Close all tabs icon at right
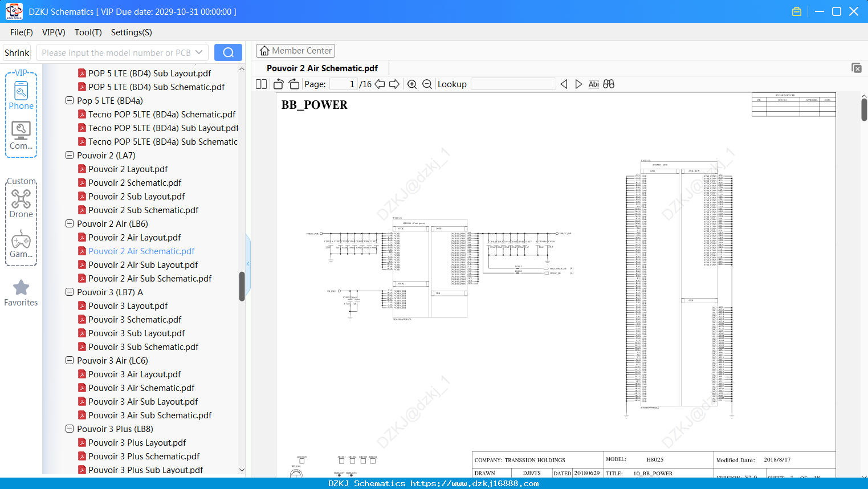The width and height of the screenshot is (868, 489). pyautogui.click(x=856, y=68)
